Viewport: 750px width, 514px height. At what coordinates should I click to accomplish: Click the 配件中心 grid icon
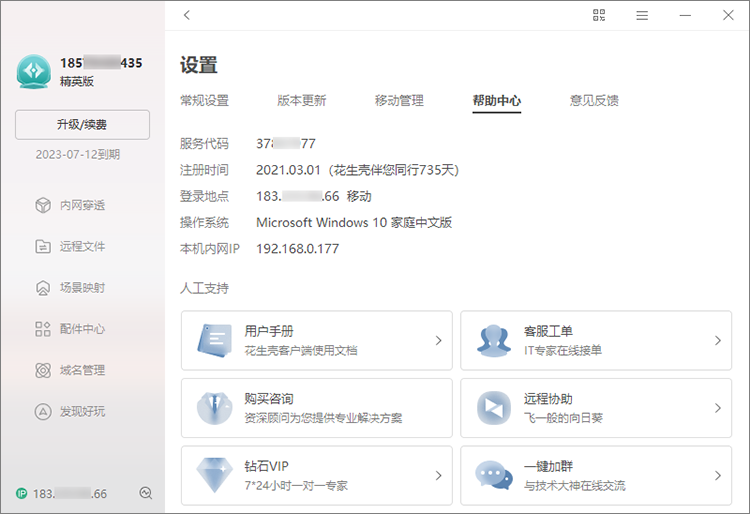click(x=43, y=329)
